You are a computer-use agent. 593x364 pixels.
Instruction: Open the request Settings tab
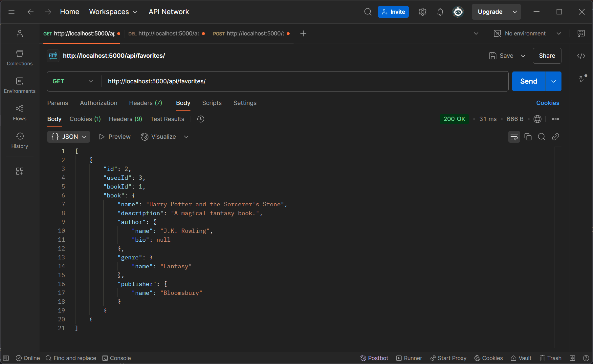pos(245,103)
